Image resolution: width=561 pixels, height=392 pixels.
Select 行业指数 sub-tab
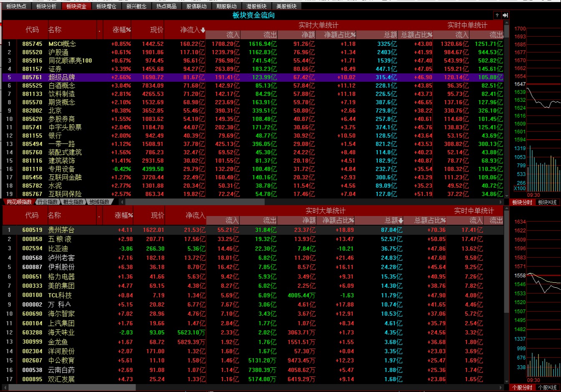tap(47, 202)
